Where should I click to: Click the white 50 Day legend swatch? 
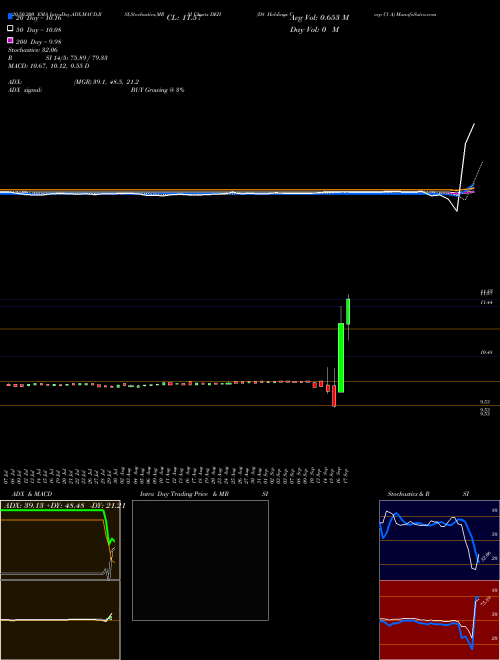(10, 29)
